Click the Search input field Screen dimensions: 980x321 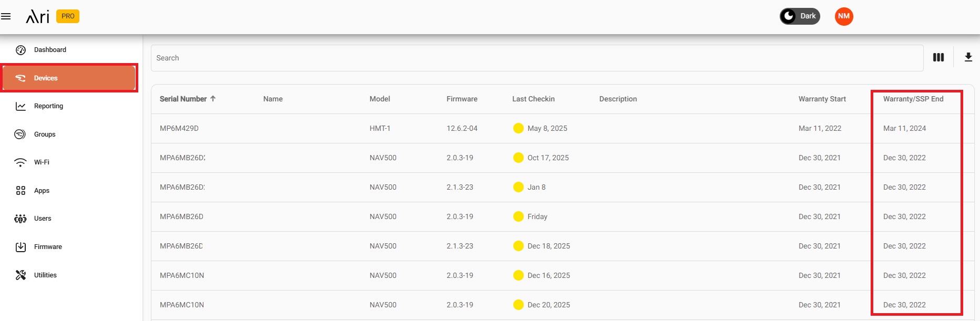click(x=536, y=58)
